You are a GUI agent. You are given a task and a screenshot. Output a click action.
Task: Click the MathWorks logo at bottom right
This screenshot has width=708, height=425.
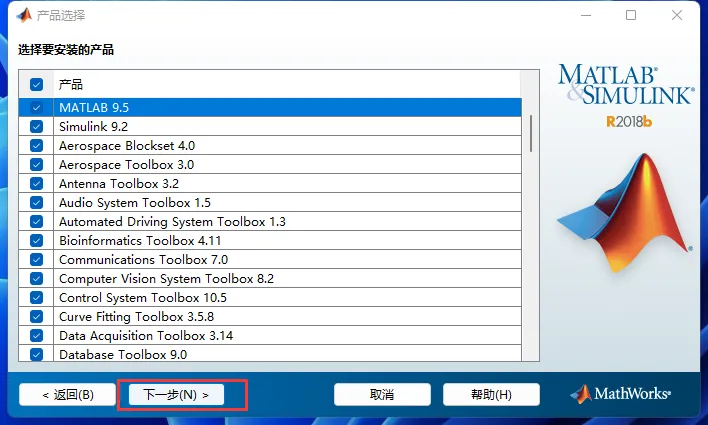click(620, 394)
